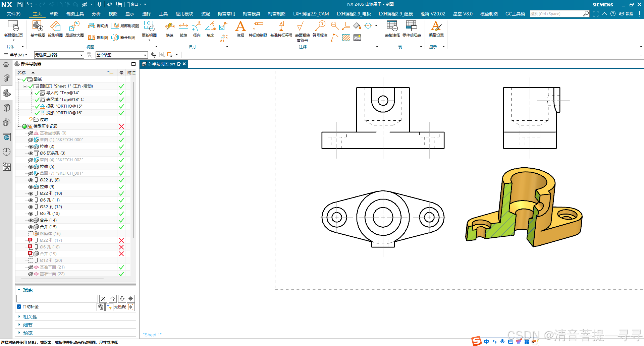Open the 装配 ribbon tab
644x346 pixels.
click(205, 14)
